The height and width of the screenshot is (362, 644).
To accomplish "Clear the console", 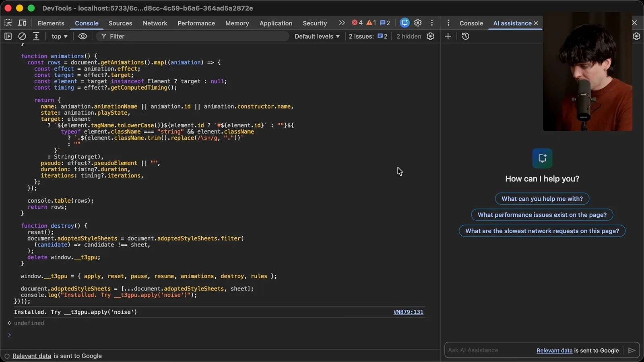I will [22, 36].
